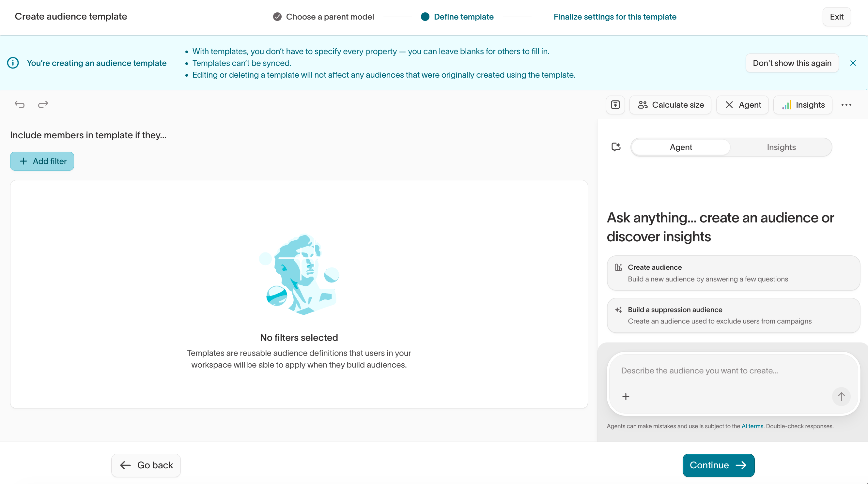Click 'Include members in template if they...' text
The image size is (868, 484).
coord(88,135)
